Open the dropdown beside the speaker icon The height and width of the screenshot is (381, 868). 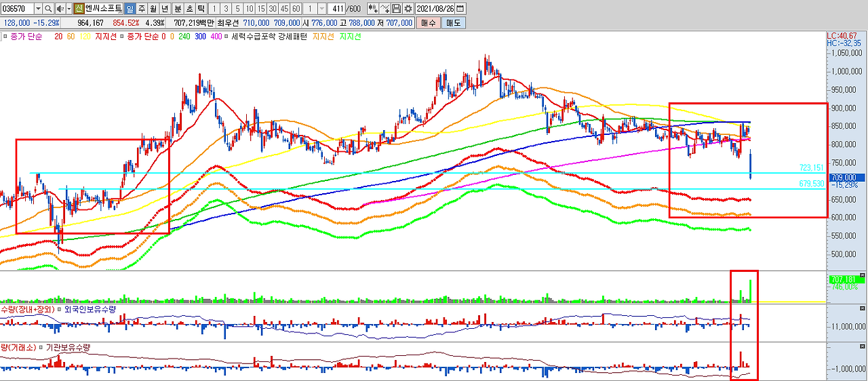pyautogui.click(x=69, y=9)
